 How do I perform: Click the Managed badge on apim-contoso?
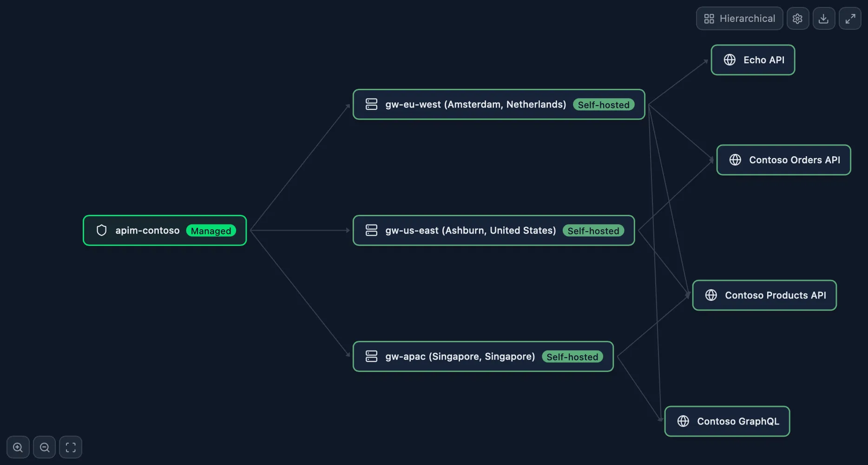[x=211, y=231]
